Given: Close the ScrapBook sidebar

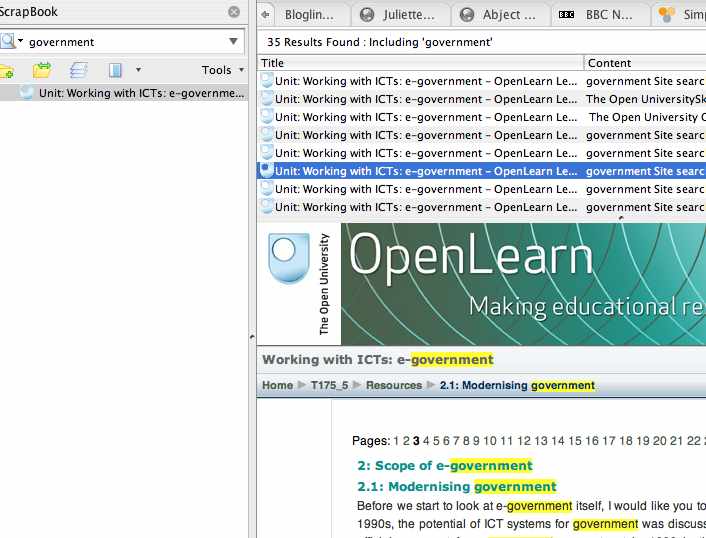Looking at the screenshot, I should click(x=234, y=12).
